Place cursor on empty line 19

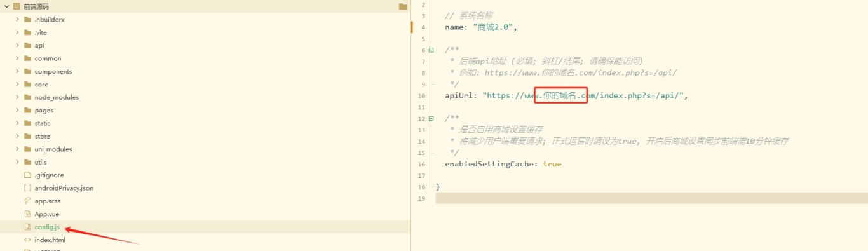pyautogui.click(x=651, y=199)
